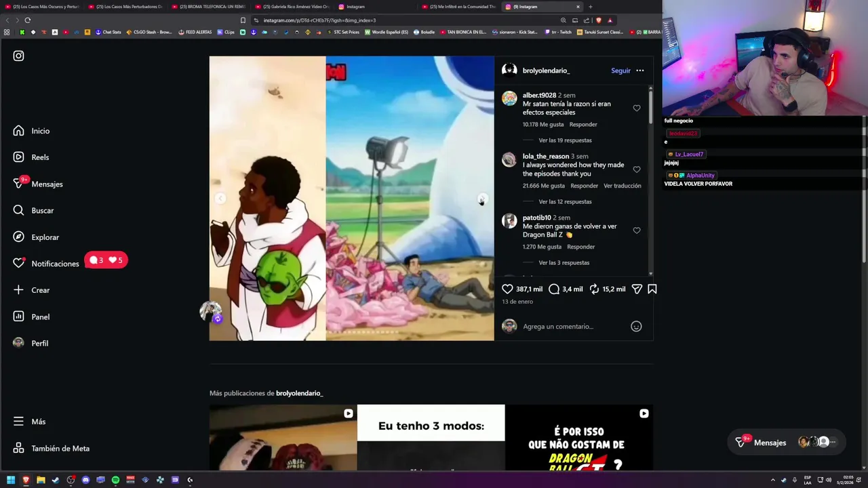The width and height of the screenshot is (868, 488).
Task: Click Crear to make a new post
Action: 31,290
